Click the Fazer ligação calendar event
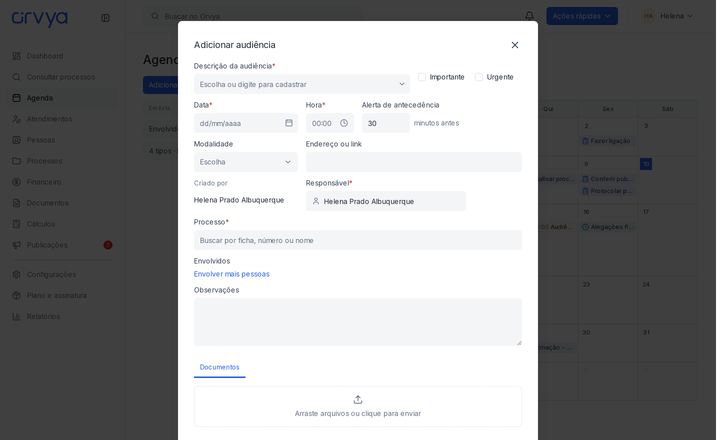 (608, 141)
